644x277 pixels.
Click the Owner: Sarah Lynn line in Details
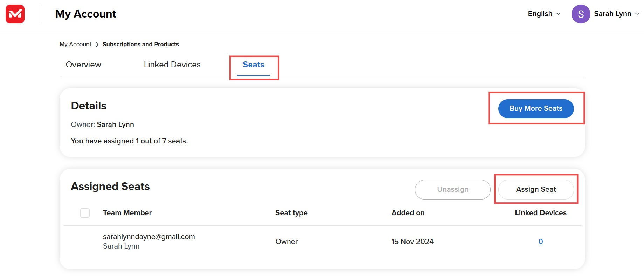[x=102, y=124]
